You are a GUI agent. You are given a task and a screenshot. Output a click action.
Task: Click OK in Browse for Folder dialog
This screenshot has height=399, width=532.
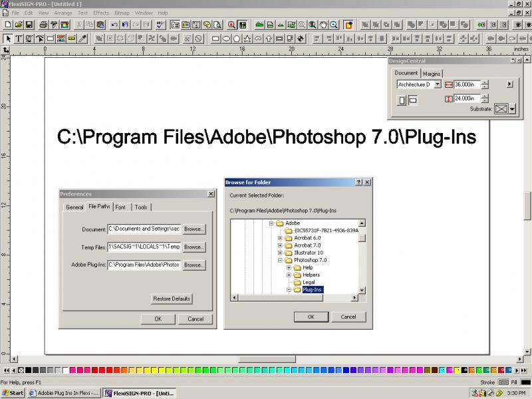tap(311, 317)
